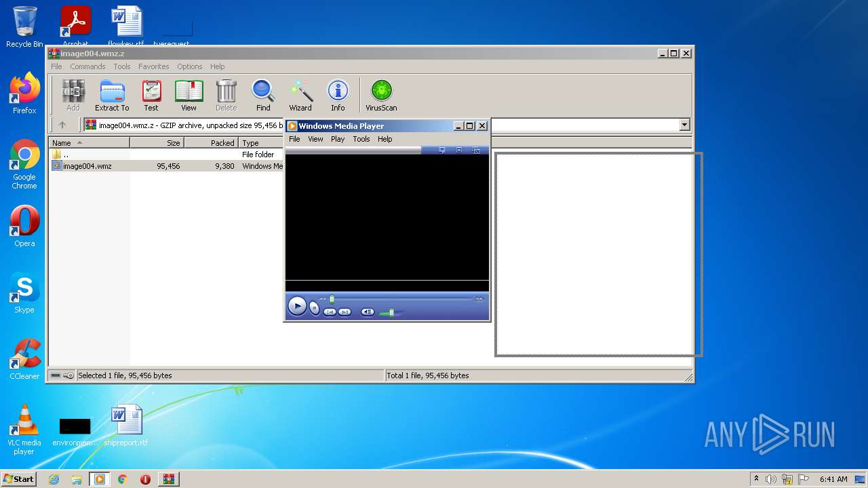Click the volume slider handle
Image resolution: width=868 pixels, height=488 pixels.
click(x=391, y=312)
